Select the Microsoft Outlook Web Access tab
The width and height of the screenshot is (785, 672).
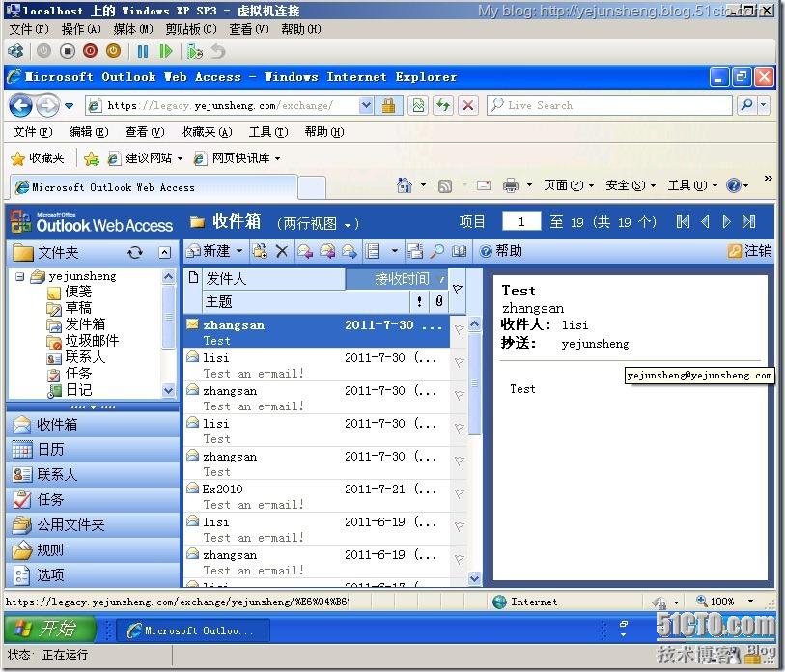[x=154, y=187]
